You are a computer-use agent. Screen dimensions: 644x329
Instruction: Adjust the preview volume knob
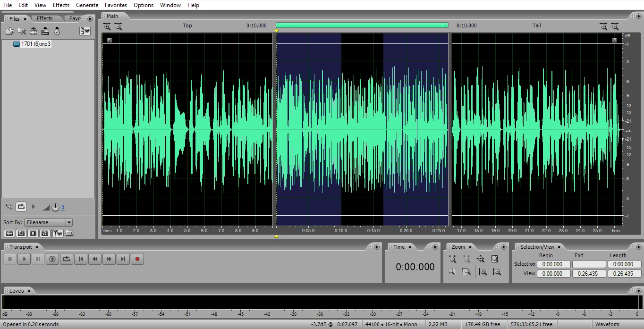click(x=55, y=207)
